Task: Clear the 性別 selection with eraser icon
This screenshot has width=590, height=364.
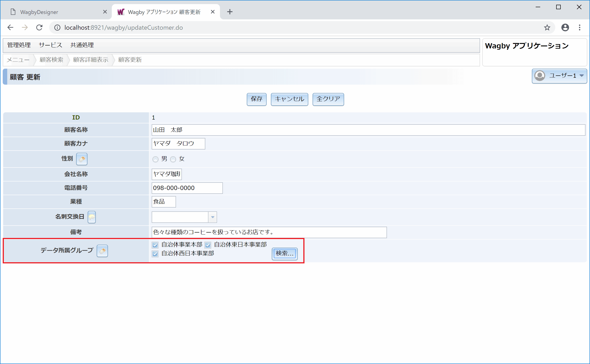Action: tap(82, 159)
